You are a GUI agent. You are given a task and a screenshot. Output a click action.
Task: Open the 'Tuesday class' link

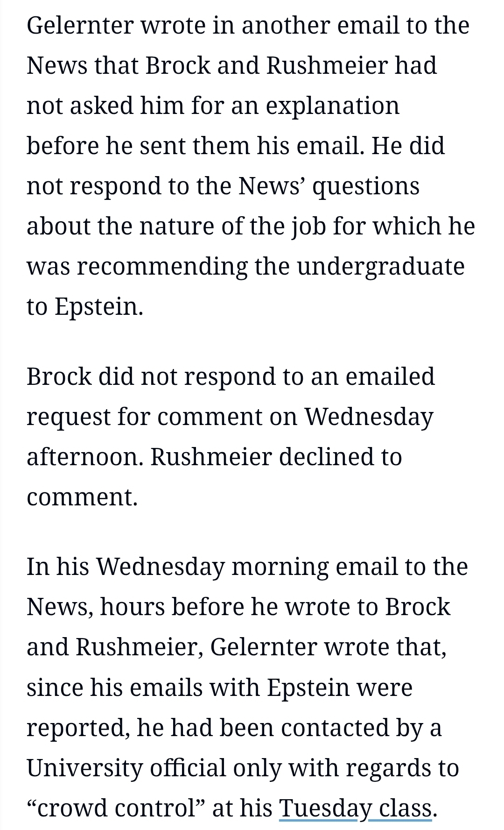click(355, 809)
